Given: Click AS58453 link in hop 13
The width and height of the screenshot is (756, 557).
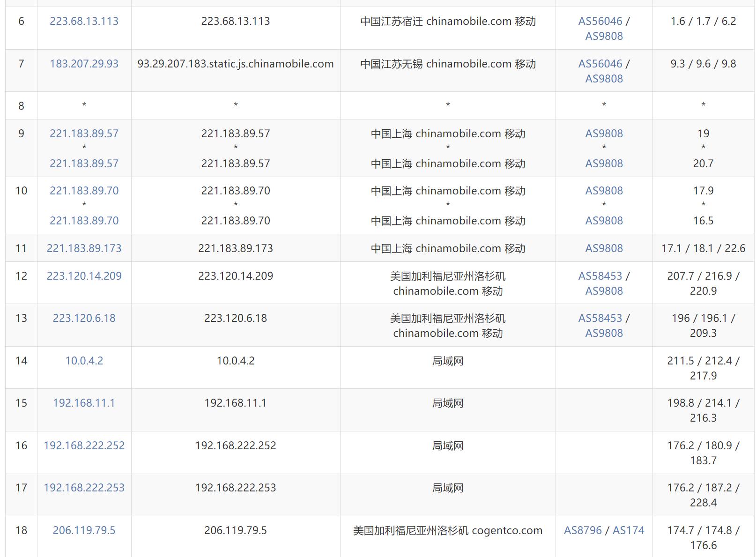Looking at the screenshot, I should (600, 318).
